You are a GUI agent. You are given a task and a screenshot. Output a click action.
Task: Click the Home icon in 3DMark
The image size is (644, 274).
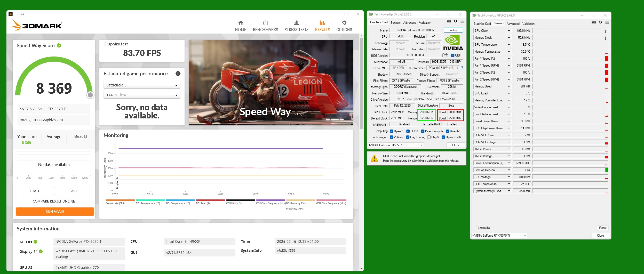pyautogui.click(x=241, y=23)
